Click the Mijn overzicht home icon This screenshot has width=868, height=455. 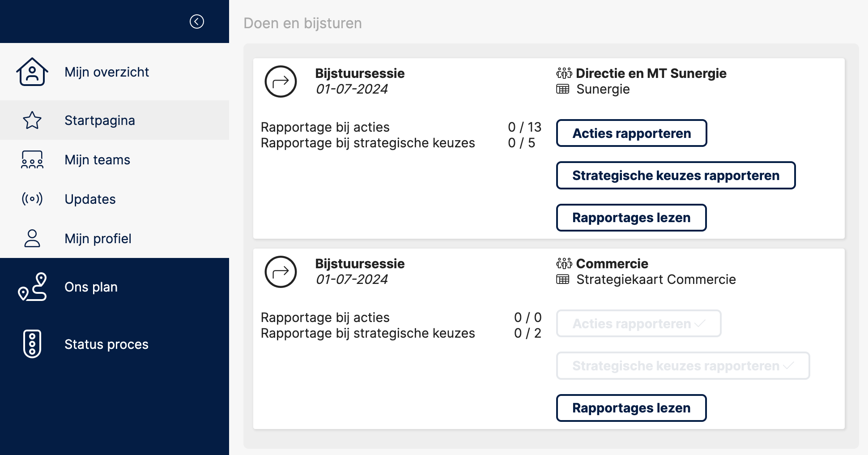[32, 72]
